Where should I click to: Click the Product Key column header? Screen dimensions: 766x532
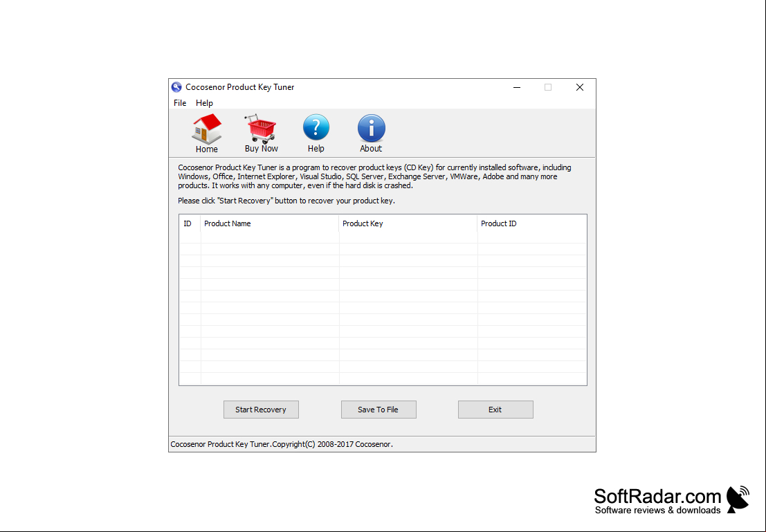coord(408,223)
